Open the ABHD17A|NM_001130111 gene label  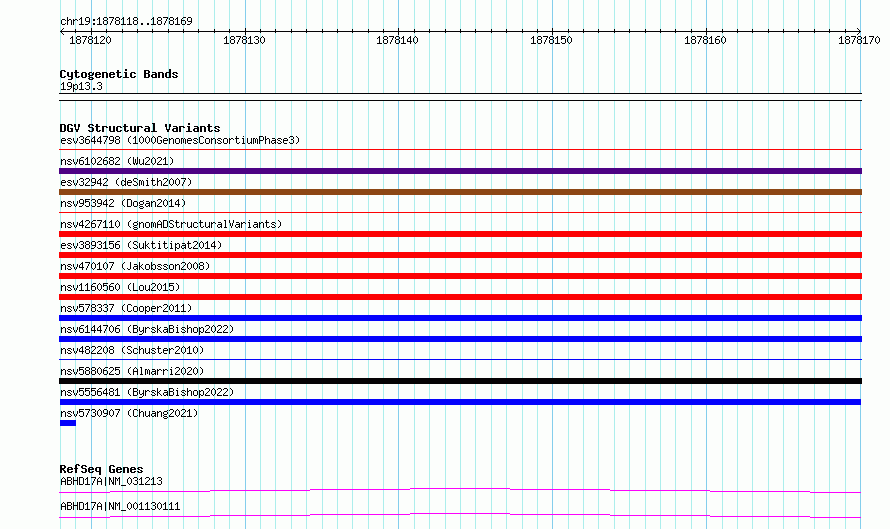[120, 506]
